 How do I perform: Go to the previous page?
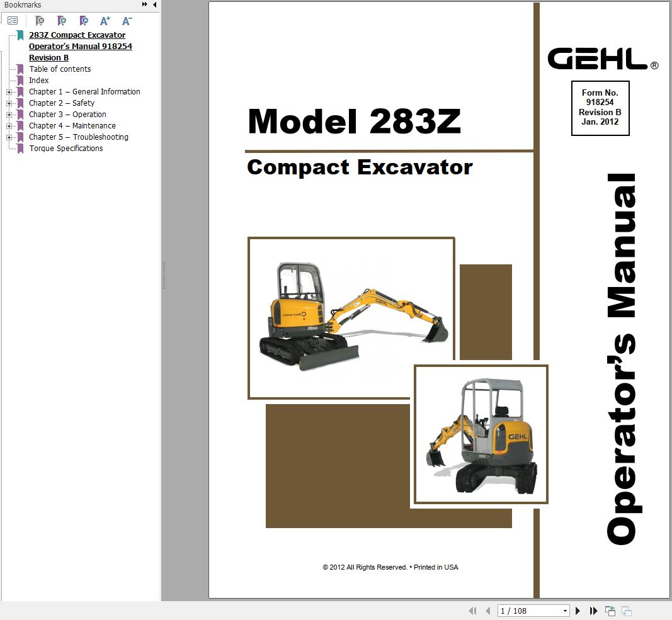pyautogui.click(x=487, y=611)
